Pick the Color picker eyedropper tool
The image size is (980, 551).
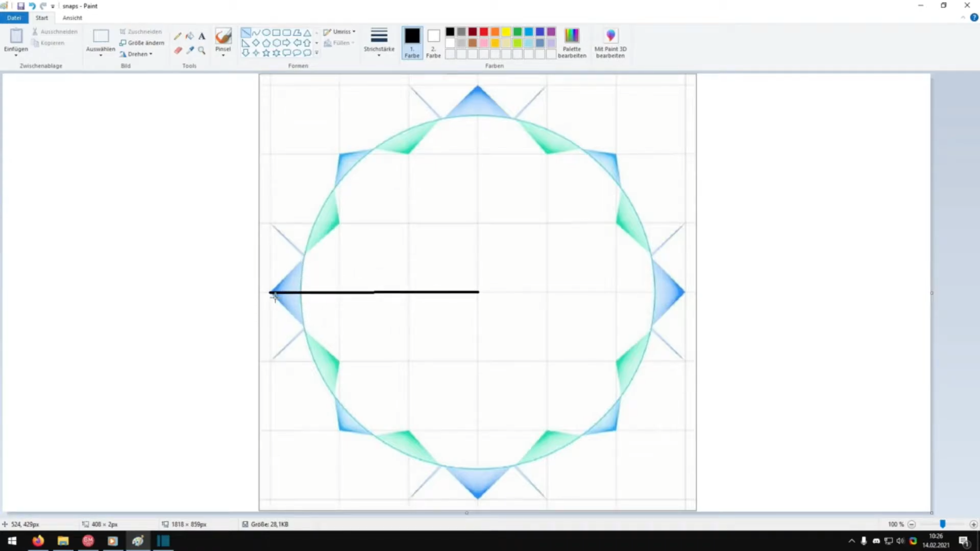click(190, 50)
